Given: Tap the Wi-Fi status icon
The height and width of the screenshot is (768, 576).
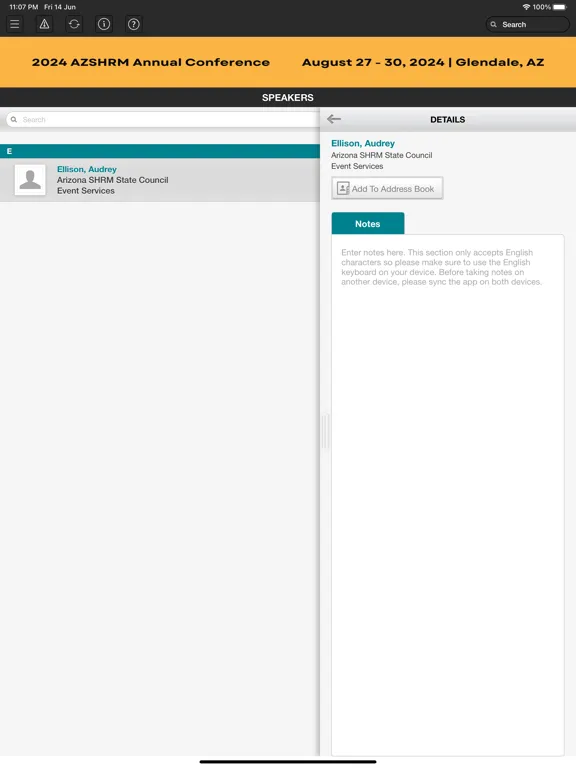Looking at the screenshot, I should [526, 7].
